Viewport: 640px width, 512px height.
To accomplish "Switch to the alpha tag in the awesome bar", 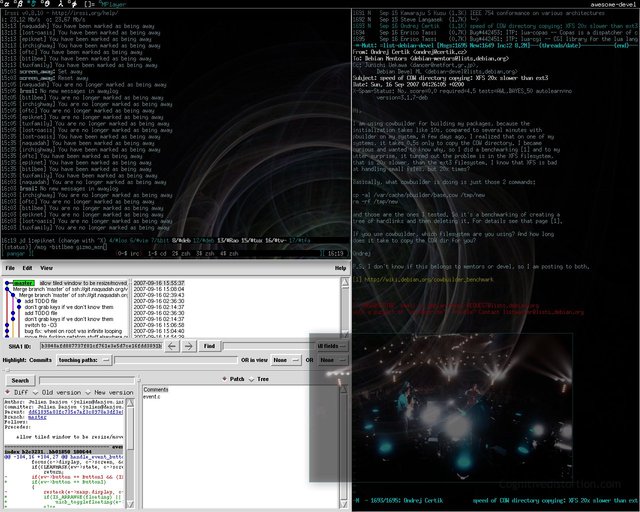I will tap(7, 4).
